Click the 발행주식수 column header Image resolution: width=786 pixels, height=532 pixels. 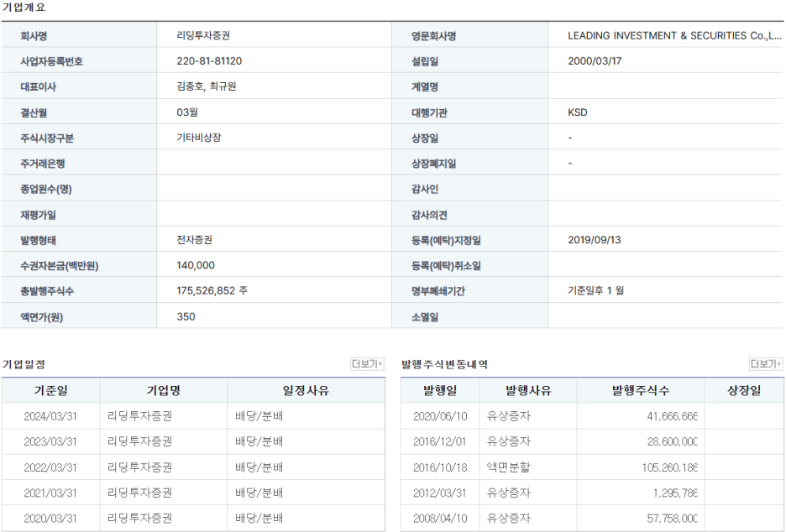[x=641, y=390]
